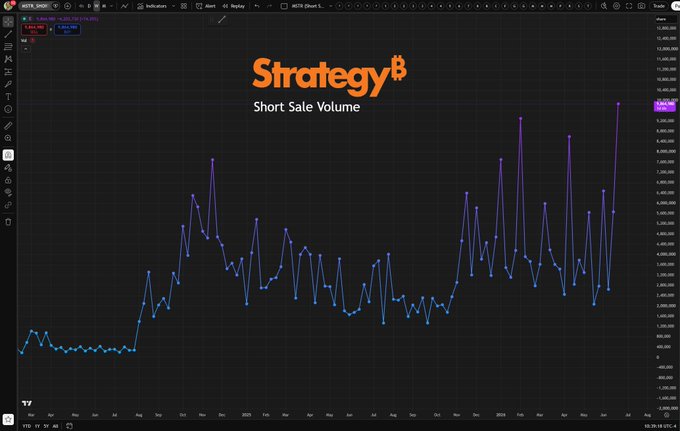The height and width of the screenshot is (431, 680).
Task: Click the floating line tool in drawing toolbar
Action: point(222,20)
